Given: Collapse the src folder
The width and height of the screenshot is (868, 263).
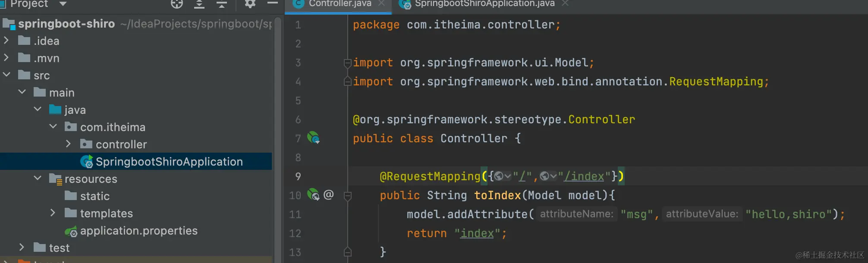Looking at the screenshot, I should tap(6, 75).
